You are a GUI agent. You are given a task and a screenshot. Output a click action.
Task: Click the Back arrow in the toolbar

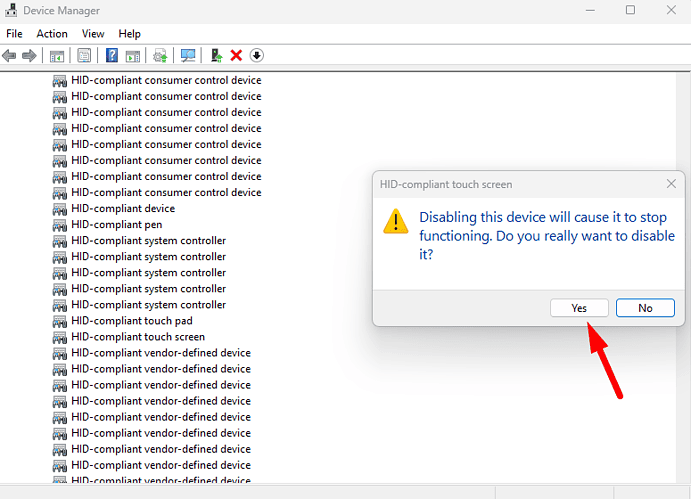pos(10,55)
